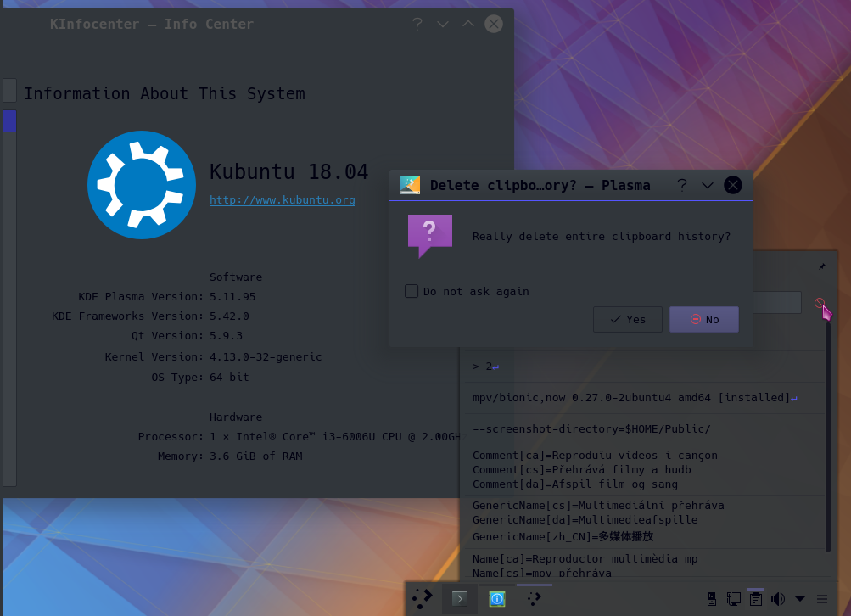Open the clipboard tray icon

755,599
